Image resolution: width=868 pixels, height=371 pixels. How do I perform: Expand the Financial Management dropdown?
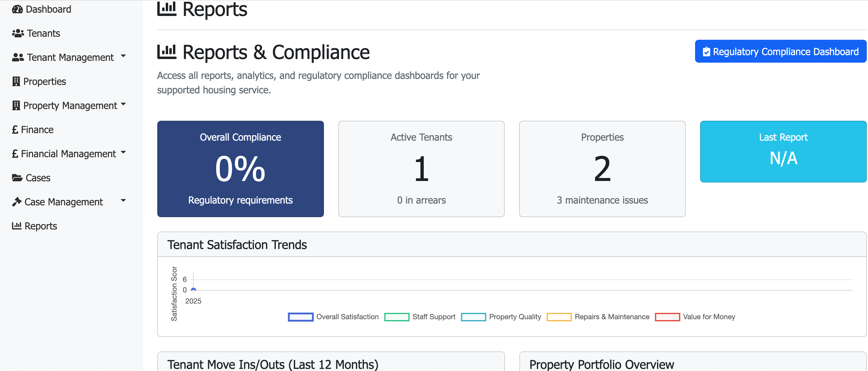click(x=124, y=152)
